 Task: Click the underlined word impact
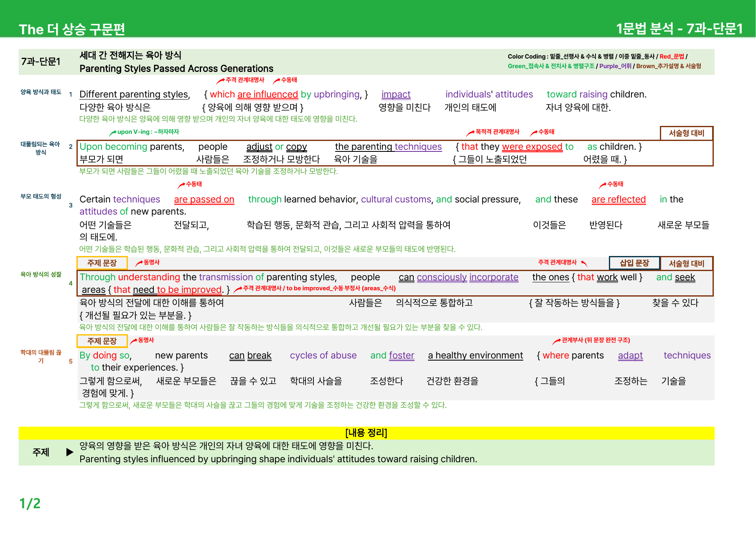click(396, 95)
